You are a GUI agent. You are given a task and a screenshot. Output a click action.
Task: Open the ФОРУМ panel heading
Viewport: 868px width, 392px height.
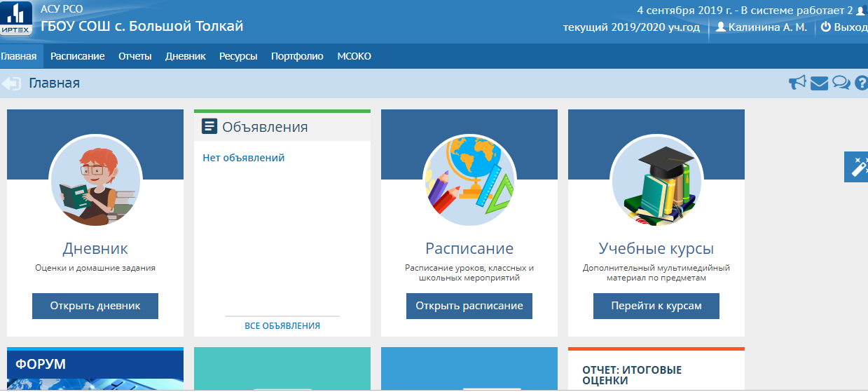41,364
